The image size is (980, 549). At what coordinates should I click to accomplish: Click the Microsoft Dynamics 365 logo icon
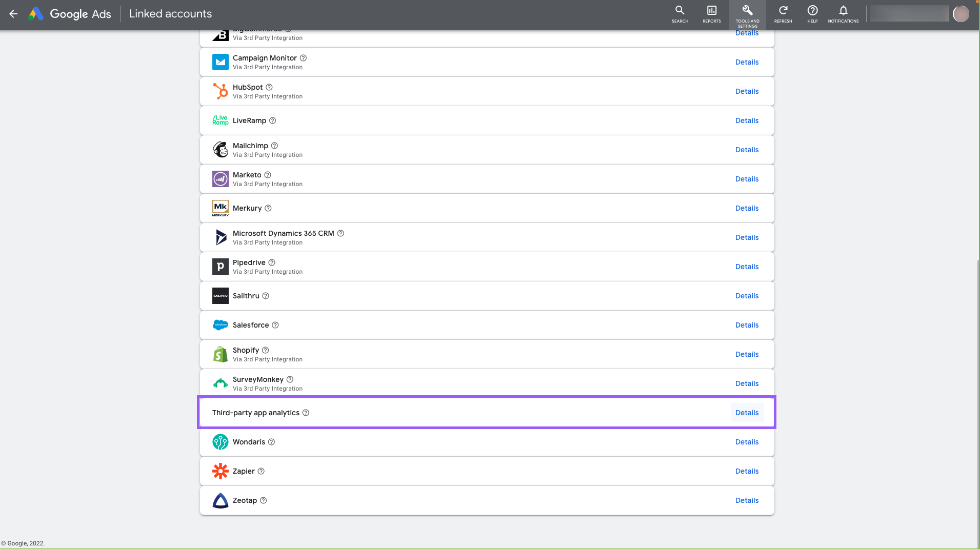[x=221, y=237]
